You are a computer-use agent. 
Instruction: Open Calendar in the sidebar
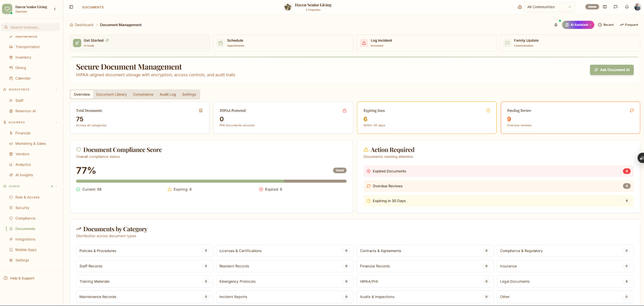23,78
